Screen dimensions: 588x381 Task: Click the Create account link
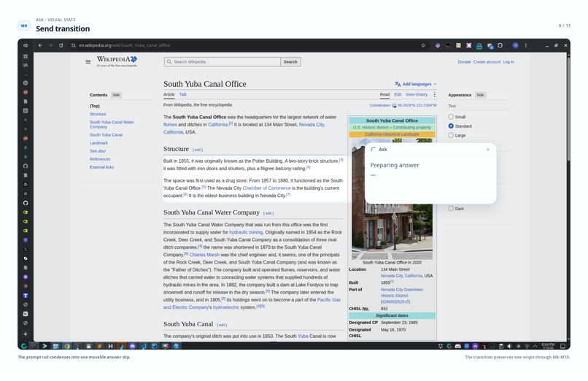(x=487, y=62)
